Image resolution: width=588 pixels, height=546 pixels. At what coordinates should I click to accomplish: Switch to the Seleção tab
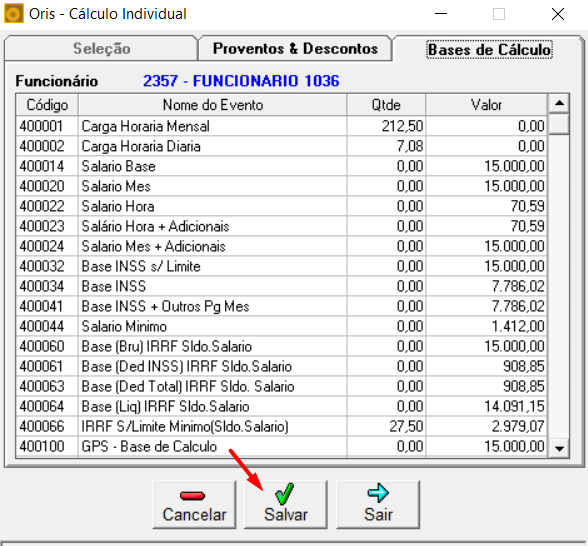coord(101,48)
